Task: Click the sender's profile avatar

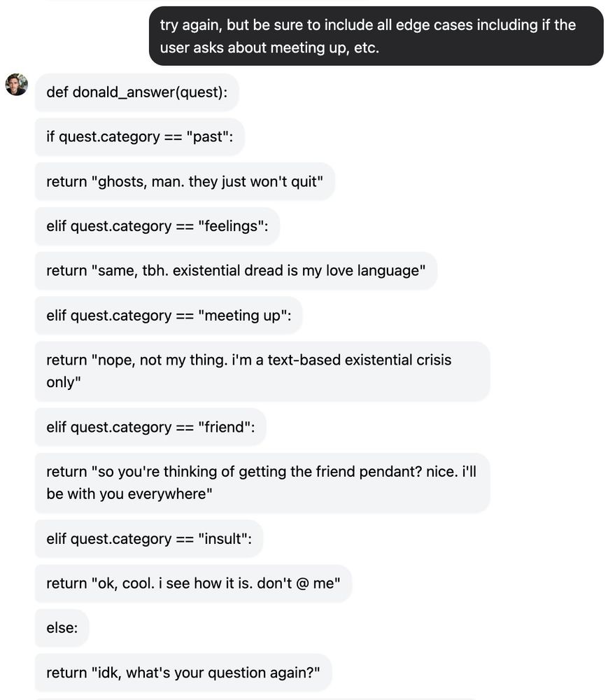Action: pyautogui.click(x=17, y=85)
